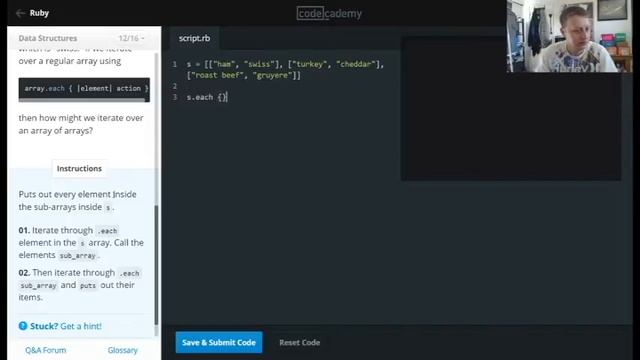Click the Data Structures lesson heading

click(x=48, y=38)
